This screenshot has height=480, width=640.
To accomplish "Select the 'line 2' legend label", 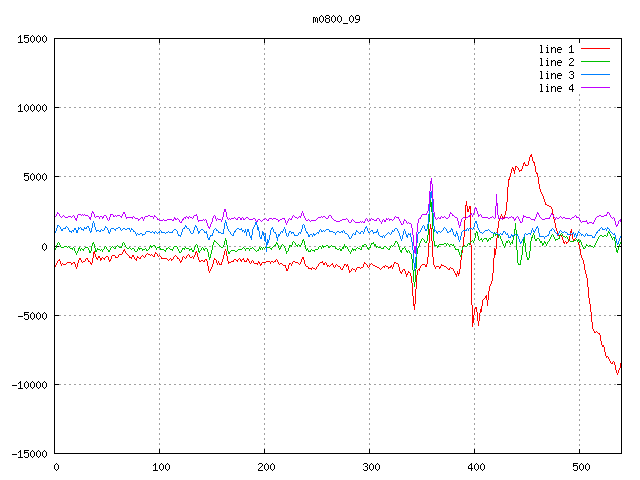I will click(x=556, y=62).
